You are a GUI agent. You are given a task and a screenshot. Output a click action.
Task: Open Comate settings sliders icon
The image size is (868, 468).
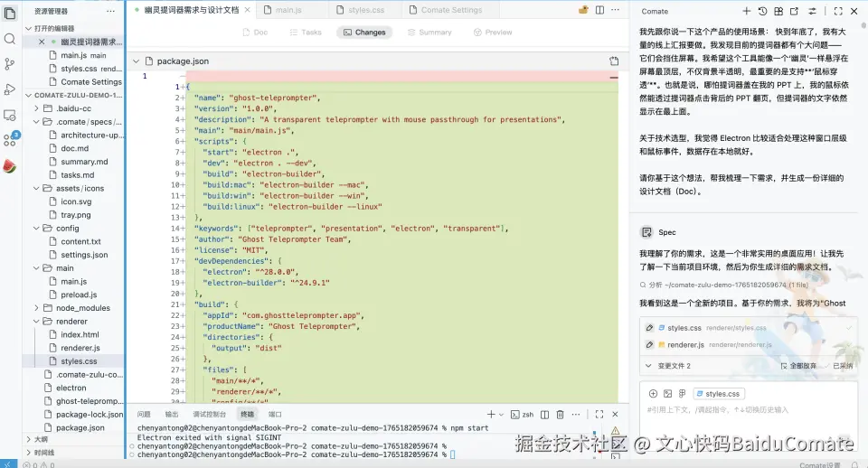812,11
